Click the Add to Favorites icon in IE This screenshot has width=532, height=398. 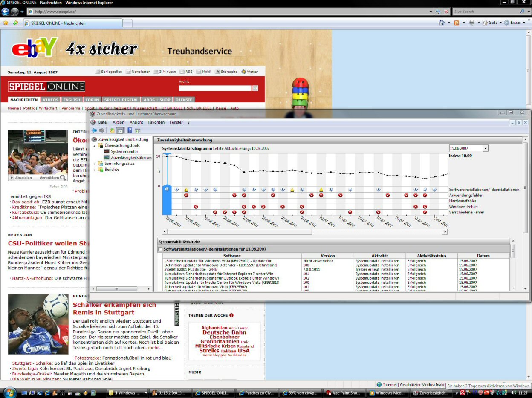(15, 23)
